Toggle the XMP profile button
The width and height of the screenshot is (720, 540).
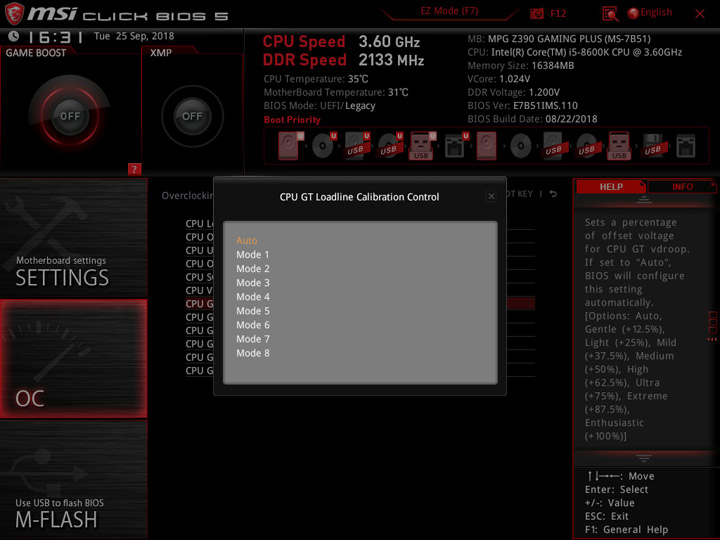(192, 116)
